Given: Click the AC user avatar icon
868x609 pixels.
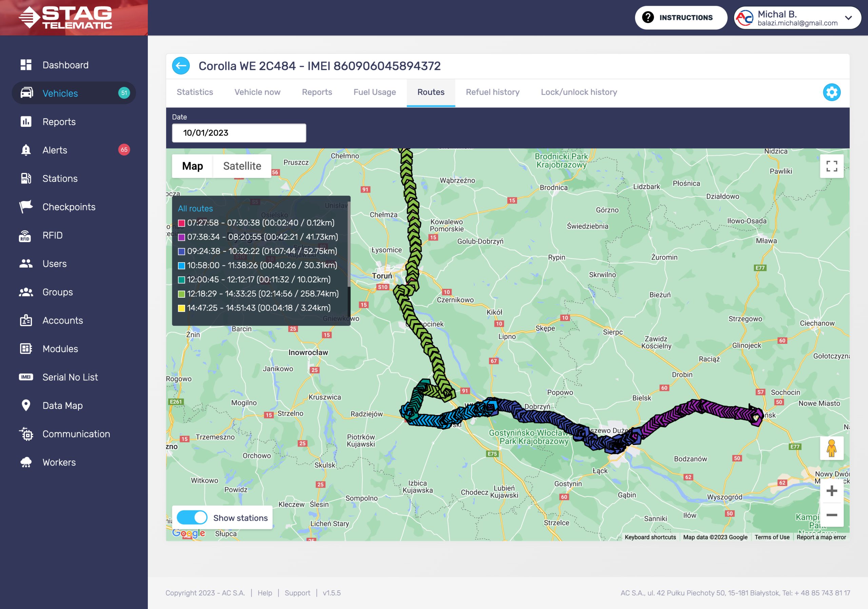Looking at the screenshot, I should pos(745,17).
